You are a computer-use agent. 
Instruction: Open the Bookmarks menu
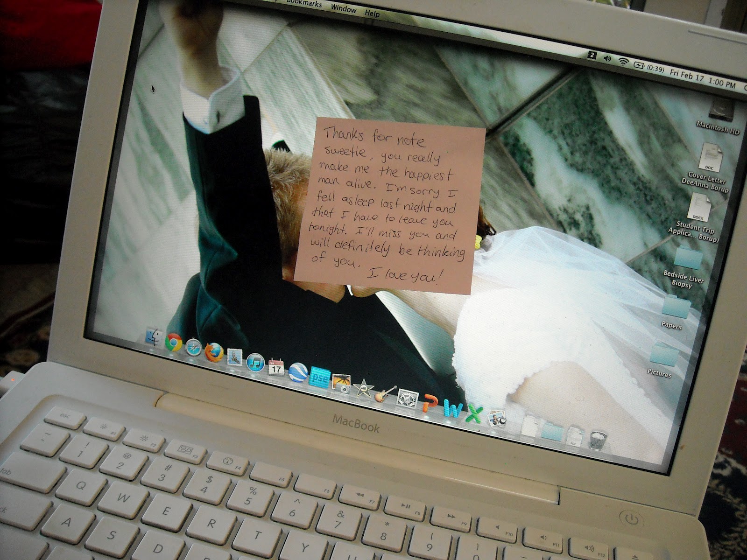pyautogui.click(x=304, y=3)
